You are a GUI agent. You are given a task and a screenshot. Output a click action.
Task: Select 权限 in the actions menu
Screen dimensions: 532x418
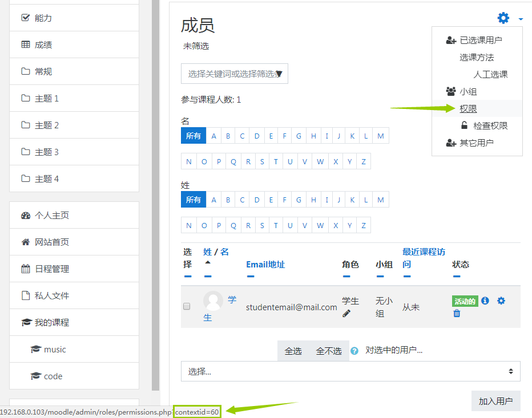click(x=468, y=108)
